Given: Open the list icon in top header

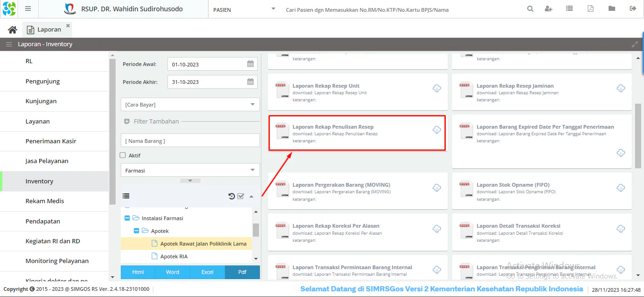Looking at the screenshot, I should click(569, 9).
